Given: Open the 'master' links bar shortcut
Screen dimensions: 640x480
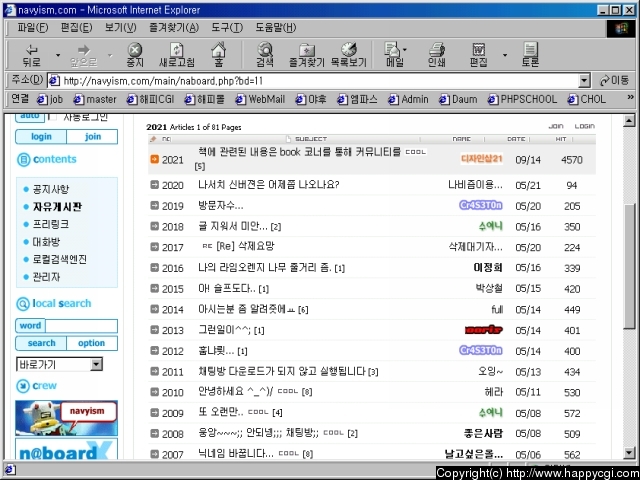Looking at the screenshot, I should pos(95,99).
